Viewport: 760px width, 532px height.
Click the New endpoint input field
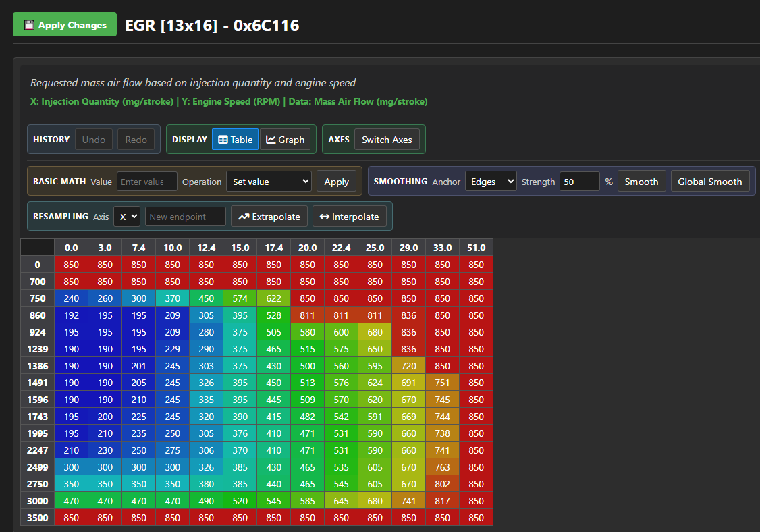[185, 217]
